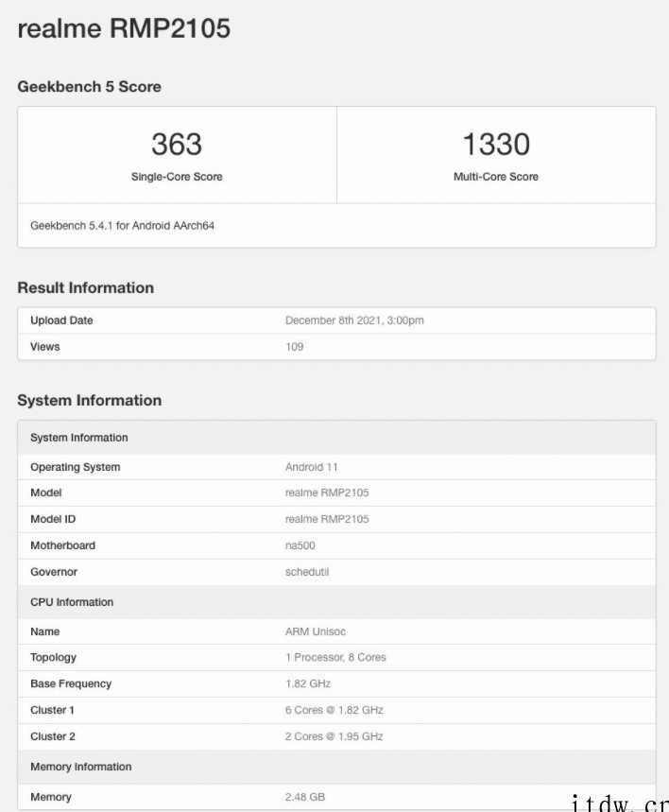The image size is (669, 812).
Task: Select the 'Android 11' value
Action: [311, 467]
